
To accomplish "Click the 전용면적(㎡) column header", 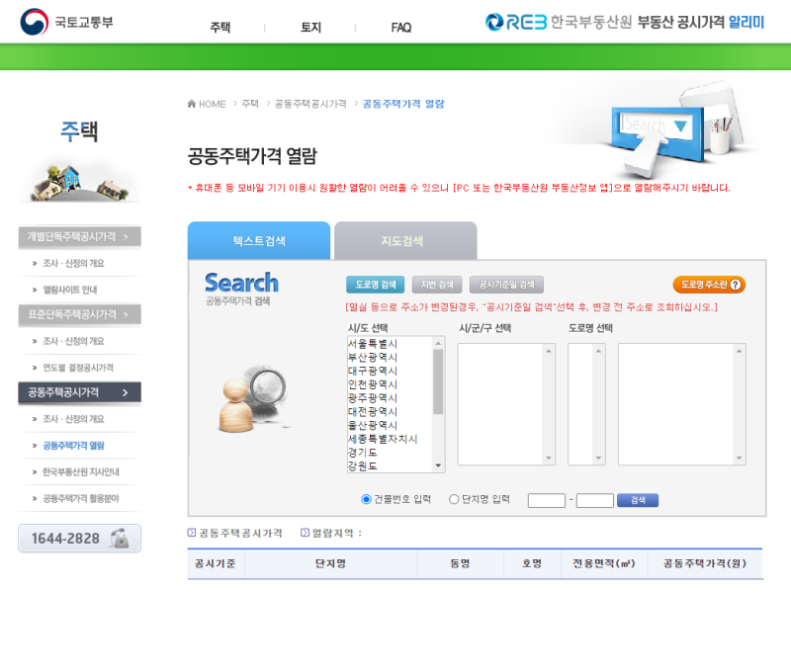I will 604,563.
